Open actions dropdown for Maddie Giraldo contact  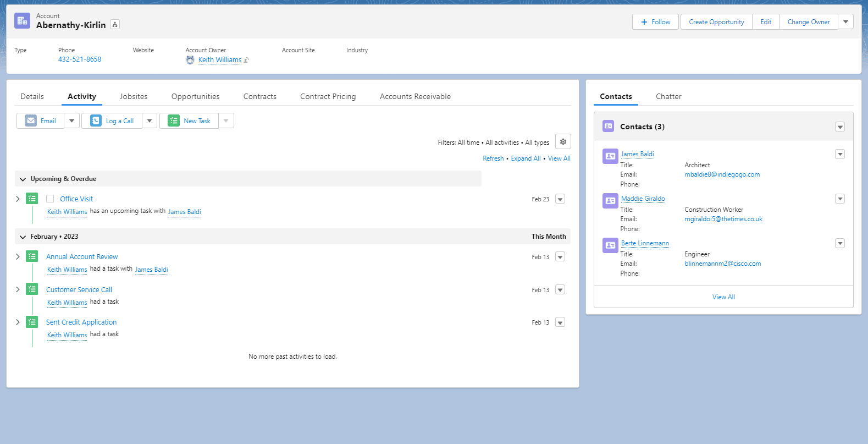click(840, 199)
